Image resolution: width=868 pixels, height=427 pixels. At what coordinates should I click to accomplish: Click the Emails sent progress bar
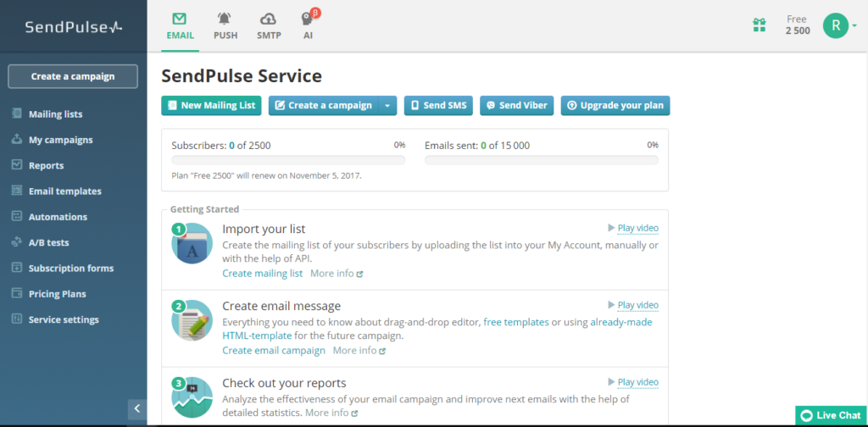click(x=542, y=160)
